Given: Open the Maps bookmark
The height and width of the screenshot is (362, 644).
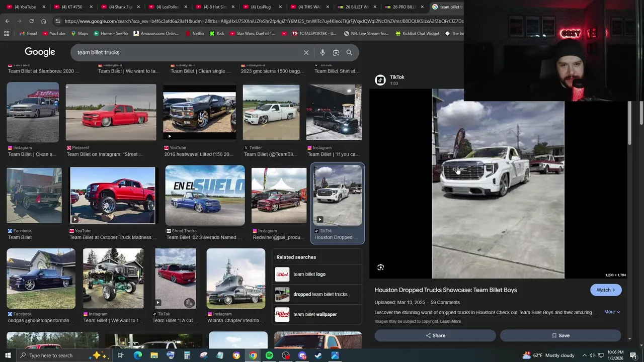Looking at the screenshot, I should coord(79,34).
